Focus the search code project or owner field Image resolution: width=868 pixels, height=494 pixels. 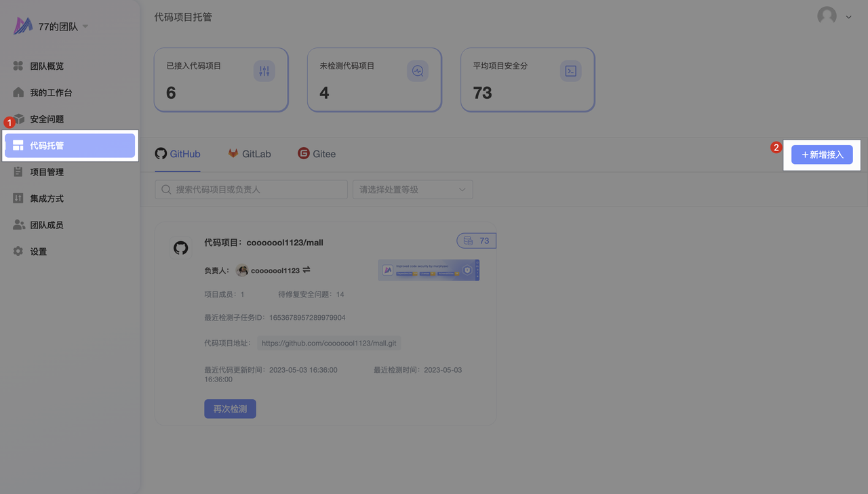pyautogui.click(x=251, y=190)
